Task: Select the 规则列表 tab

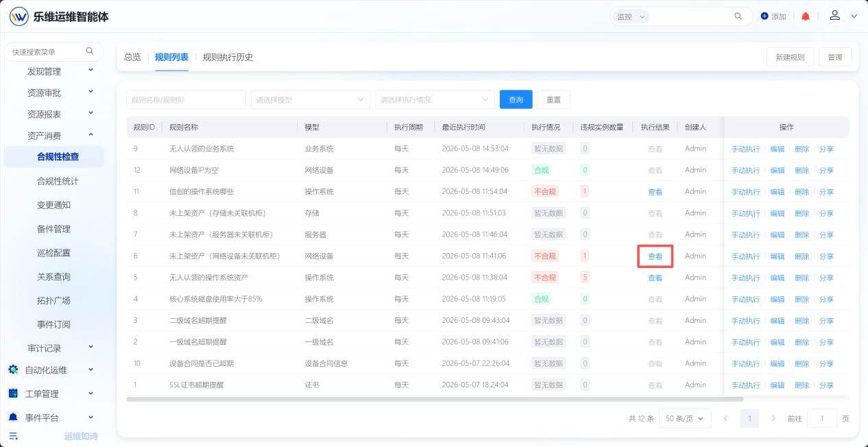Action: (x=171, y=57)
